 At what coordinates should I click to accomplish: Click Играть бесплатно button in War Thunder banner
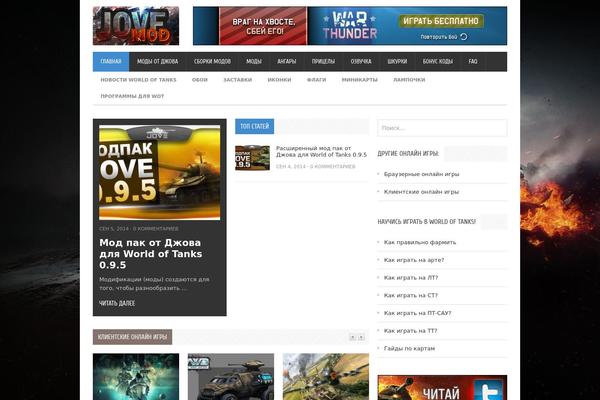pyautogui.click(x=441, y=21)
